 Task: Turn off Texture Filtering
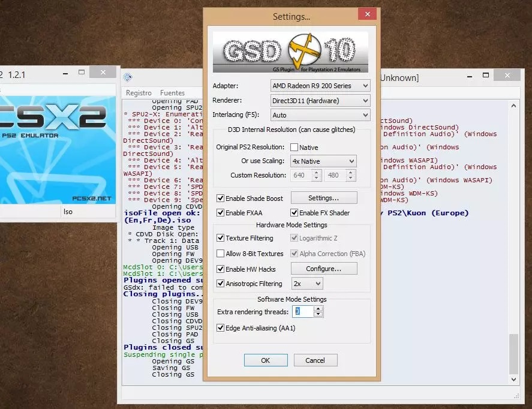coord(221,237)
